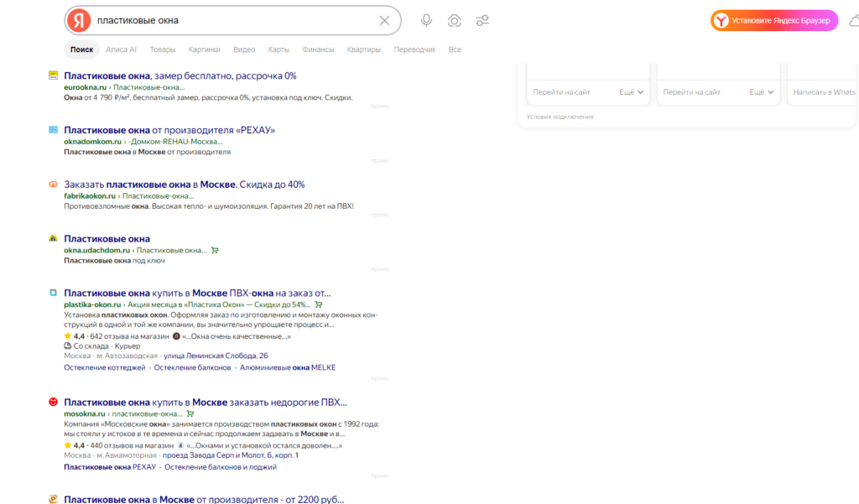Click fabrikaokon.ru favicon icon

tap(53, 184)
